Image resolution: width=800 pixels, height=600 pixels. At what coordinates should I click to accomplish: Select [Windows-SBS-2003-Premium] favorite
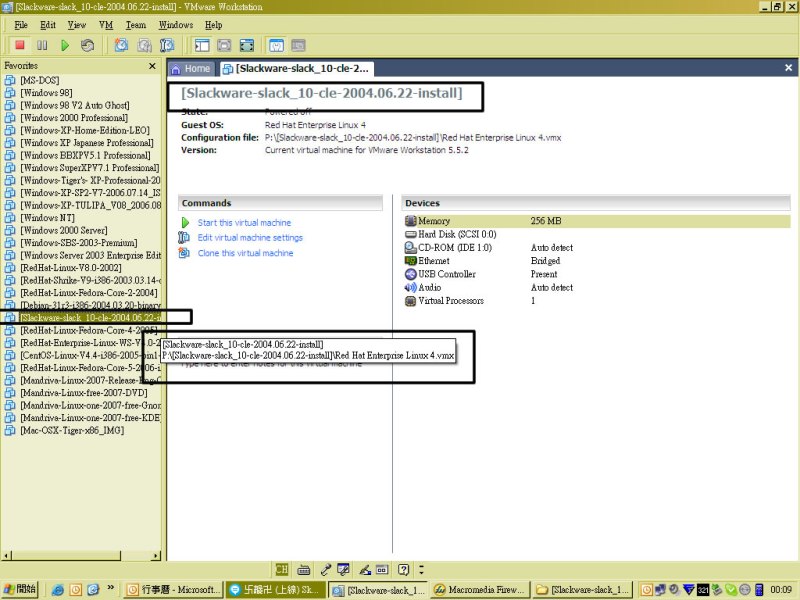coord(79,243)
